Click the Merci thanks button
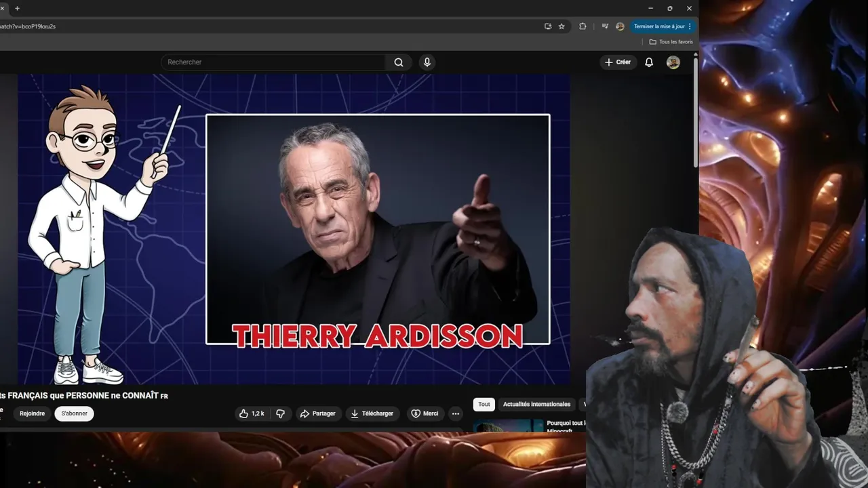This screenshot has width=868, height=488. point(425,413)
